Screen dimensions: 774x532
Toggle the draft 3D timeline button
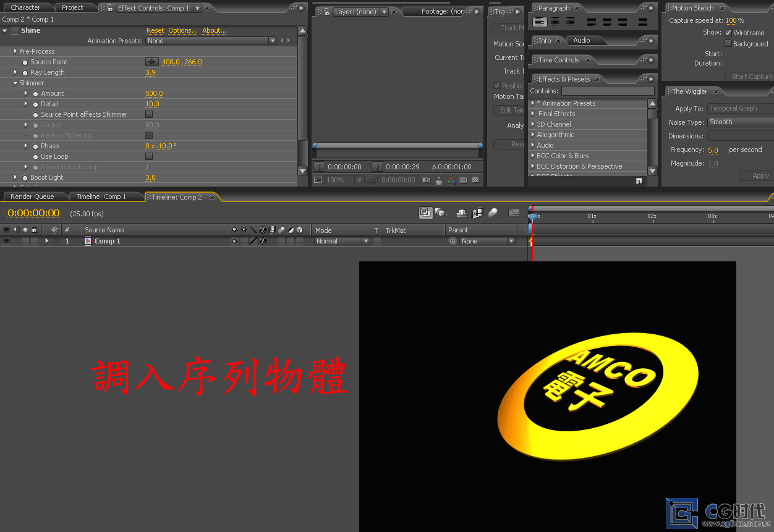[x=441, y=213]
